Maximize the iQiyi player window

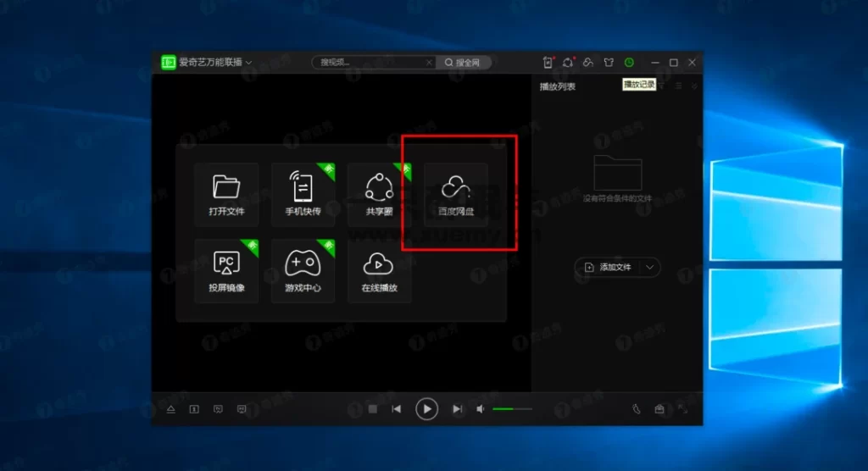tap(674, 63)
